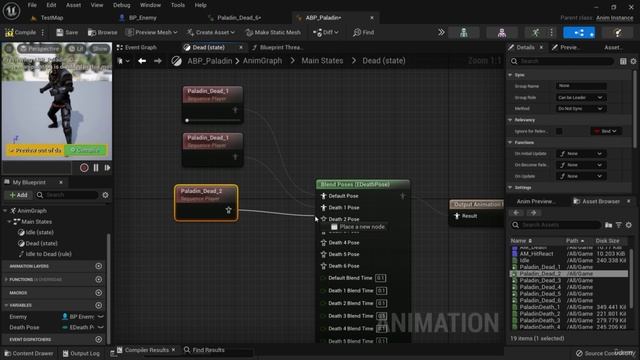Switch to Animation mode icon

(536, 33)
